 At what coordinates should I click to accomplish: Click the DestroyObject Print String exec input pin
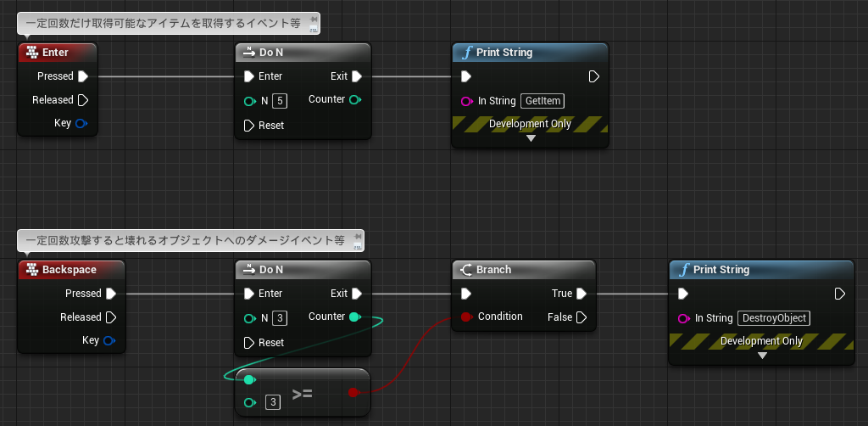(x=683, y=293)
